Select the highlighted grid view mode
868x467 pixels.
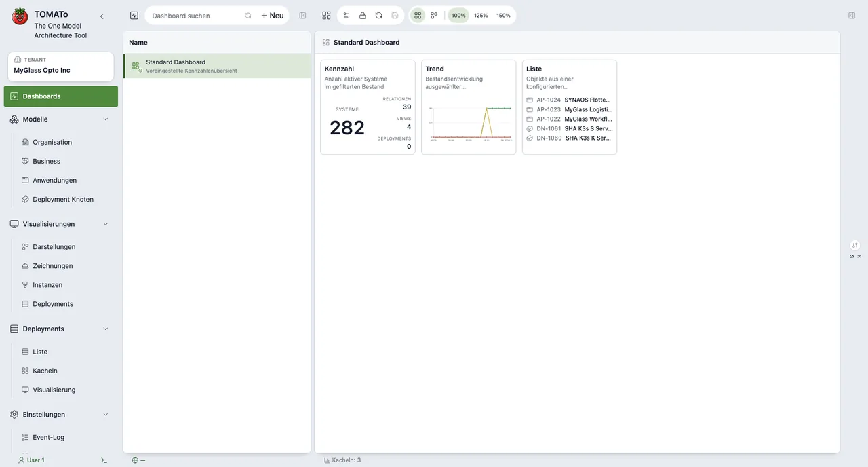(x=418, y=15)
